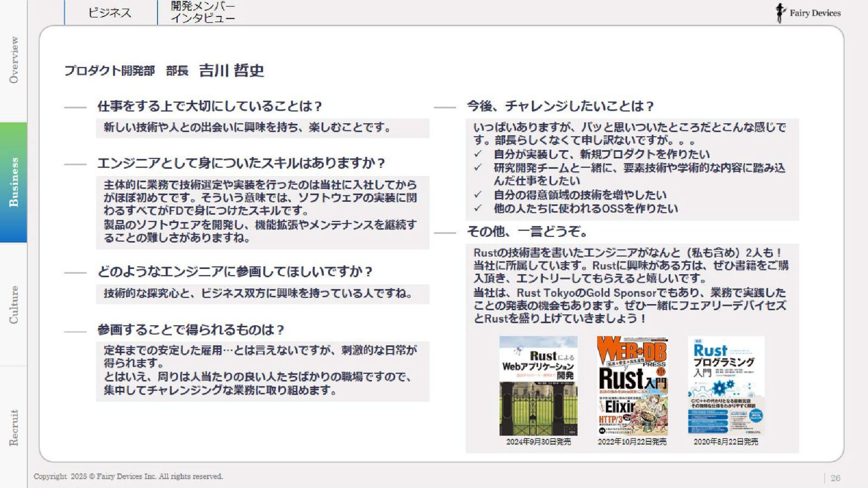Click the page number 26
This screenshot has height=488, width=868.
(x=835, y=478)
